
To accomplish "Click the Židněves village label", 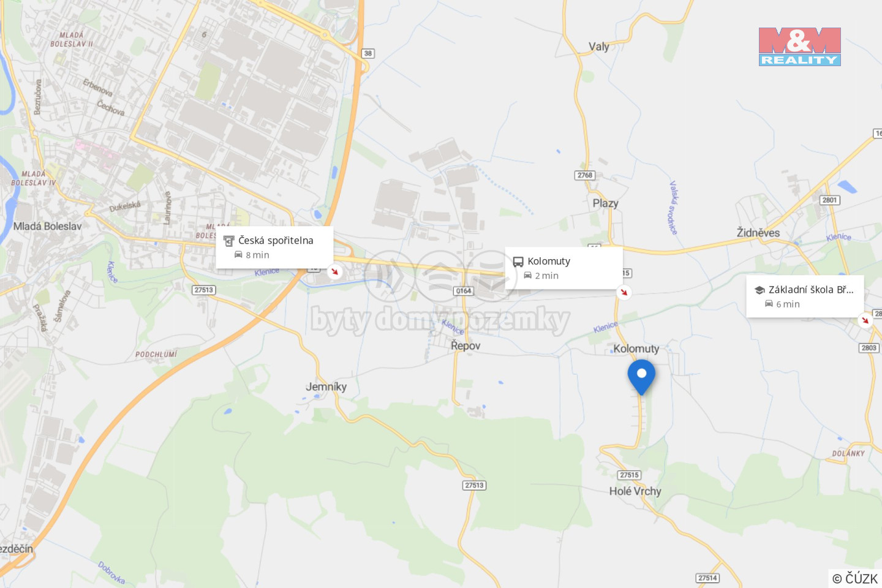I will [x=758, y=233].
